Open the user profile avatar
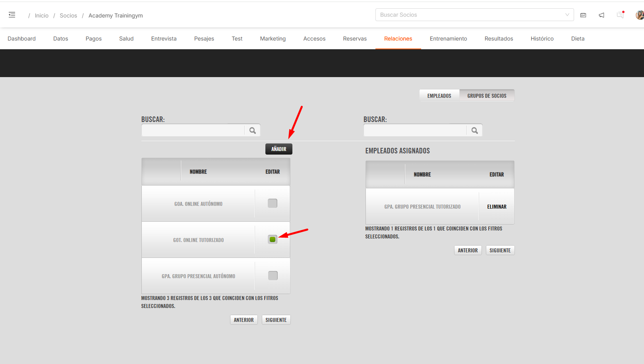Image resolution: width=644 pixels, height=364 pixels. (639, 15)
